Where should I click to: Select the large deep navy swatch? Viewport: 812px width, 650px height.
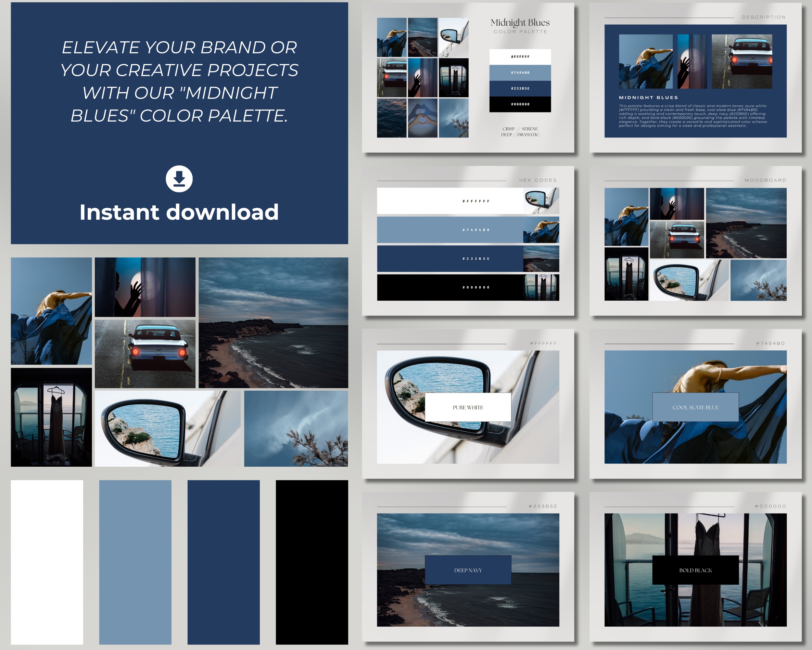coord(223,562)
